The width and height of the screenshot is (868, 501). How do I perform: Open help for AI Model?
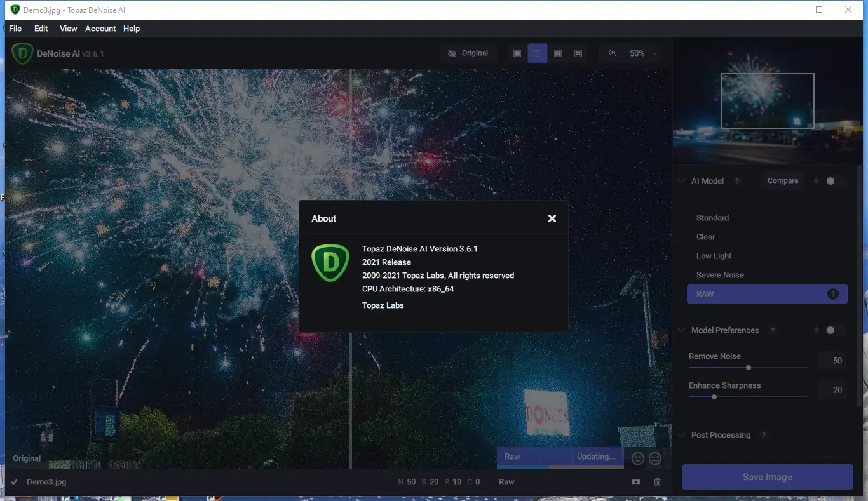point(737,181)
